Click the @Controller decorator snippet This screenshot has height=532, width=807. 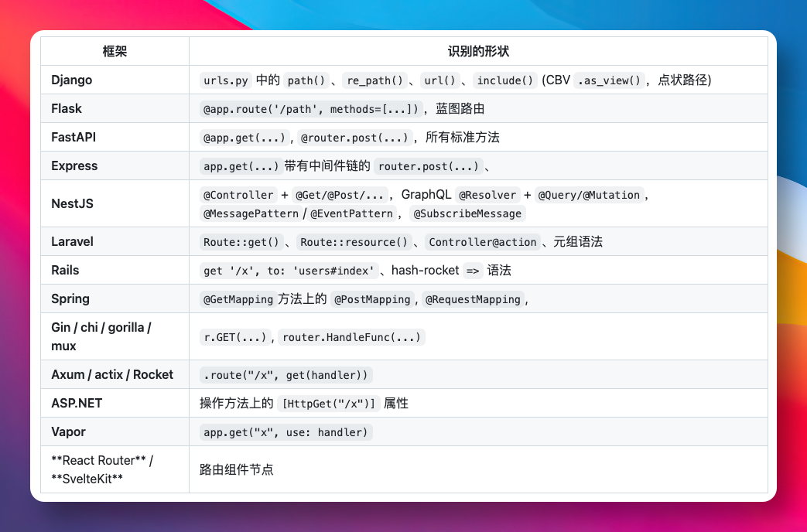point(238,195)
